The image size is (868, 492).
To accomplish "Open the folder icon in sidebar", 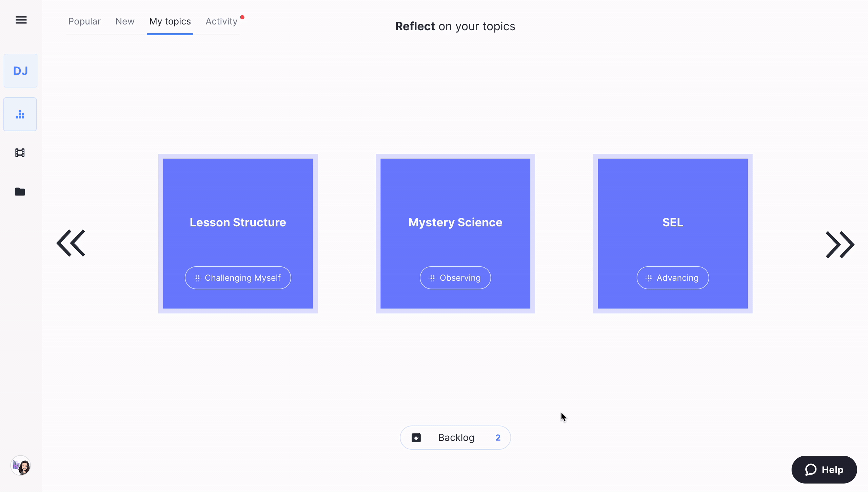I will point(20,192).
